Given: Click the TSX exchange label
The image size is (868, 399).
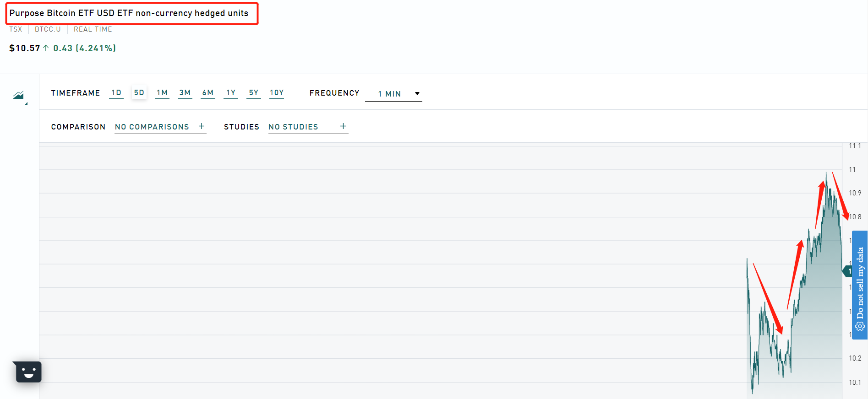Looking at the screenshot, I should (16, 29).
